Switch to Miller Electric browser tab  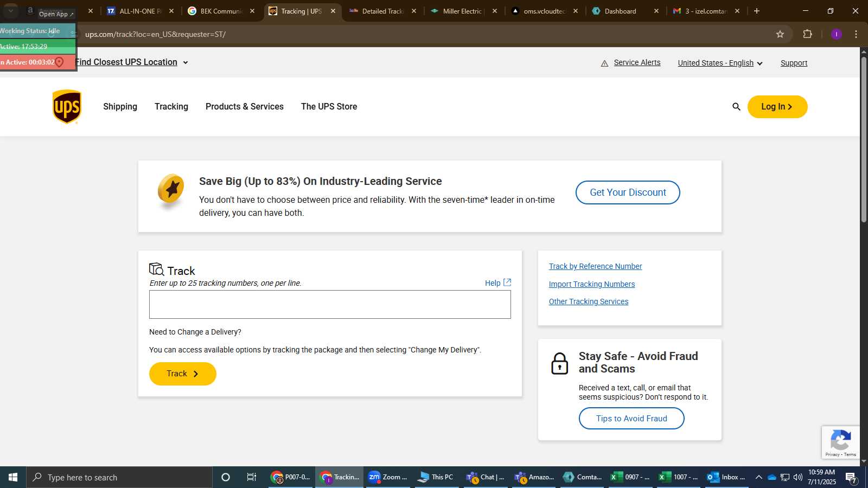[463, 11]
